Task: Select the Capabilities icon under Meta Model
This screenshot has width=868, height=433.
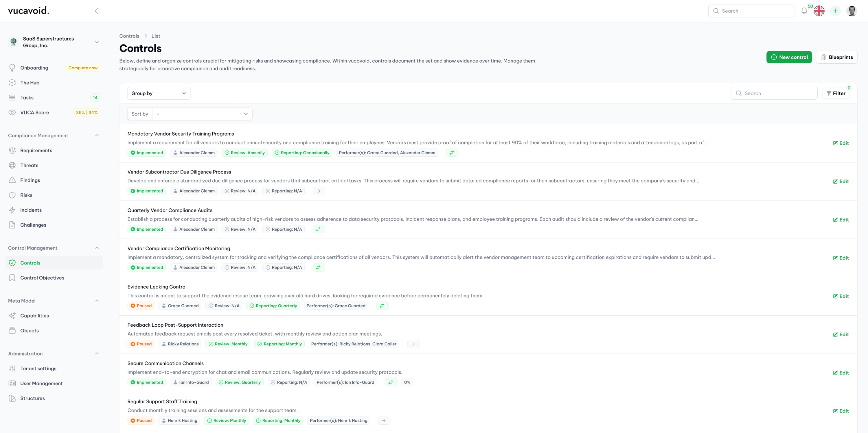Action: (12, 315)
